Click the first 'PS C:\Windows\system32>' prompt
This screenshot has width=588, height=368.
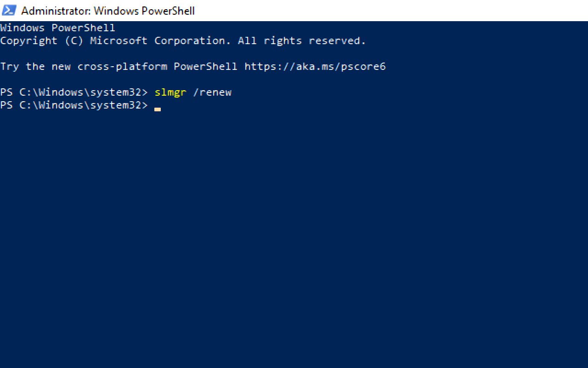[x=73, y=92]
